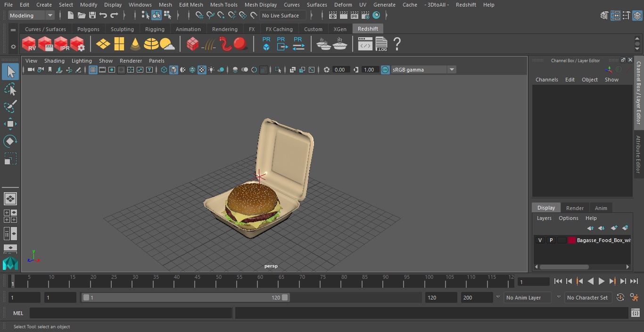Viewport: 644px width, 332px height.
Task: Click the Redo arrow icon
Action: click(x=114, y=16)
